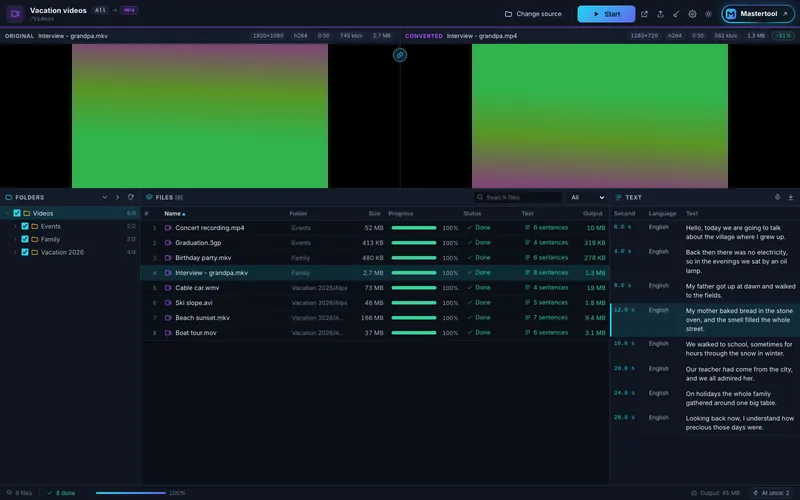Click the MP4 output format badge
800x500 pixels.
tap(129, 10)
